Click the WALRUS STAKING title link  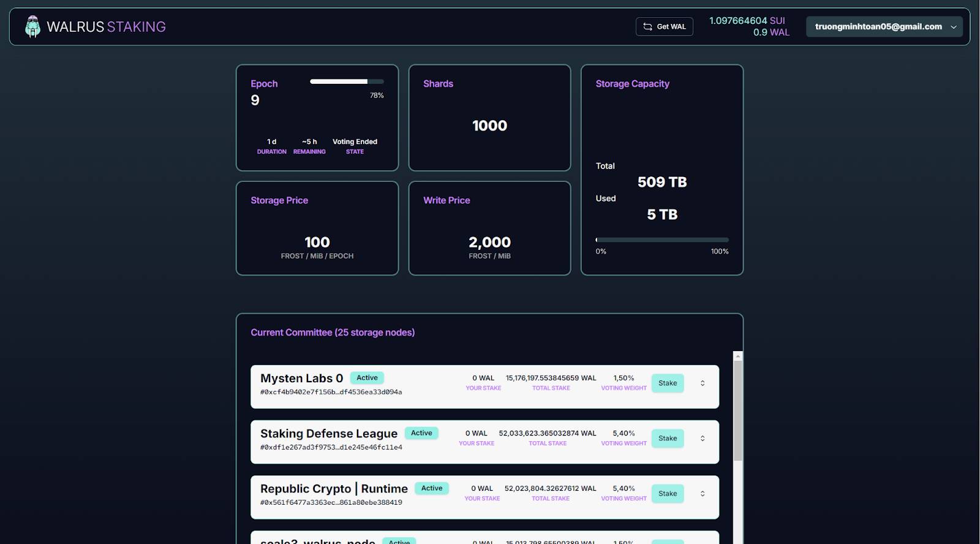point(106,26)
